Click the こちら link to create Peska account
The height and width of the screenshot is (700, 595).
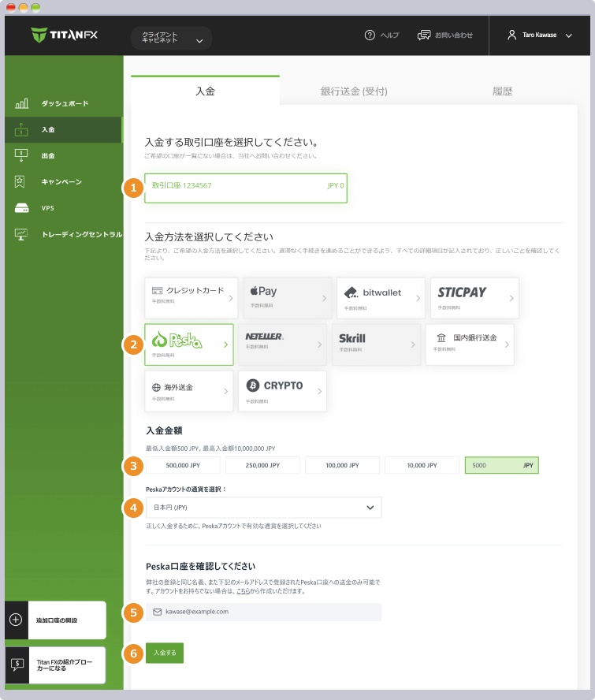(x=244, y=591)
